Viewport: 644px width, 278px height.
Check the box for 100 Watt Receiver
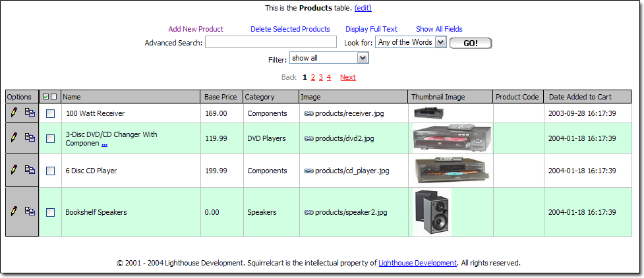coord(50,113)
